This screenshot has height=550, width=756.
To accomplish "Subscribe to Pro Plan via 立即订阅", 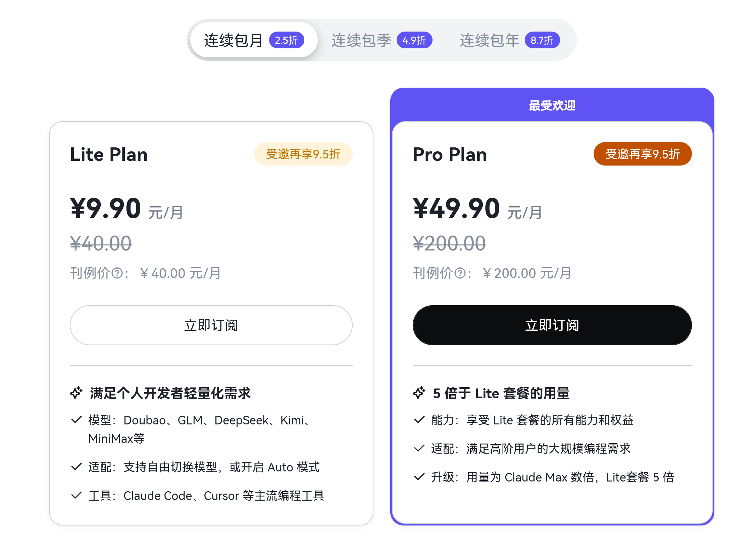I will pyautogui.click(x=552, y=325).
